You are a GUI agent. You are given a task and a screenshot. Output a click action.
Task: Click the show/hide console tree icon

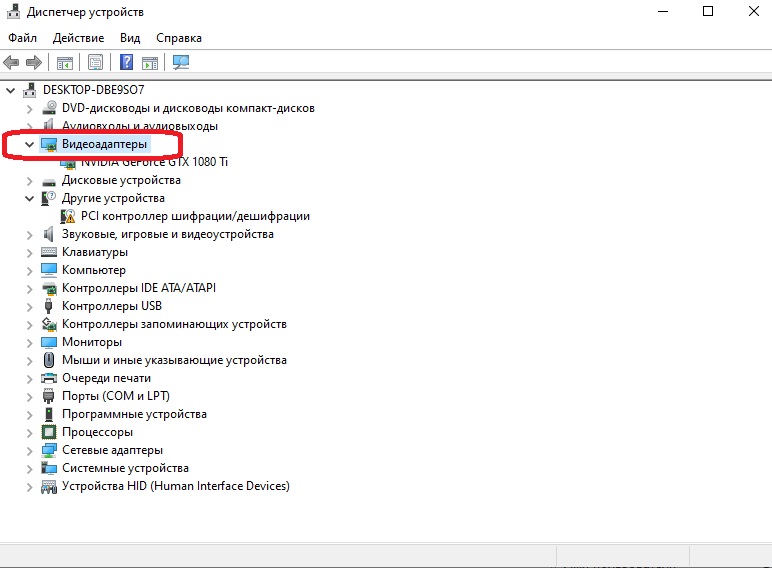(x=64, y=62)
